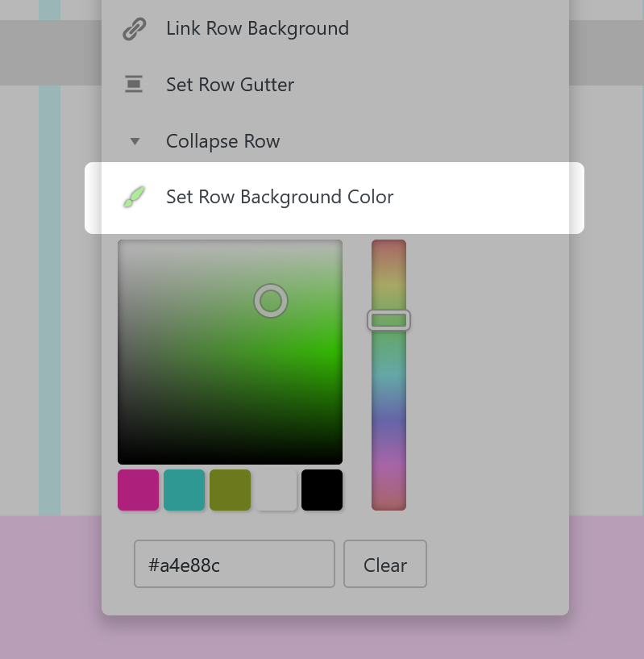Select the Collapse Row text

(x=222, y=141)
